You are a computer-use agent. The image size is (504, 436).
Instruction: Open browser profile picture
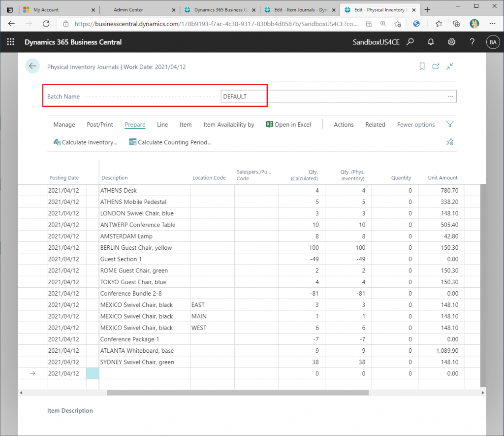474,24
